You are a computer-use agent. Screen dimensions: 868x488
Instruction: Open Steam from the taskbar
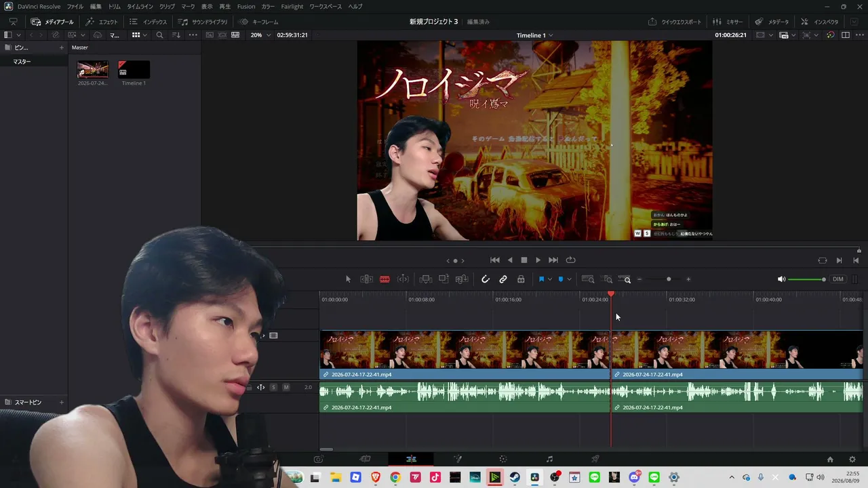pyautogui.click(x=515, y=478)
